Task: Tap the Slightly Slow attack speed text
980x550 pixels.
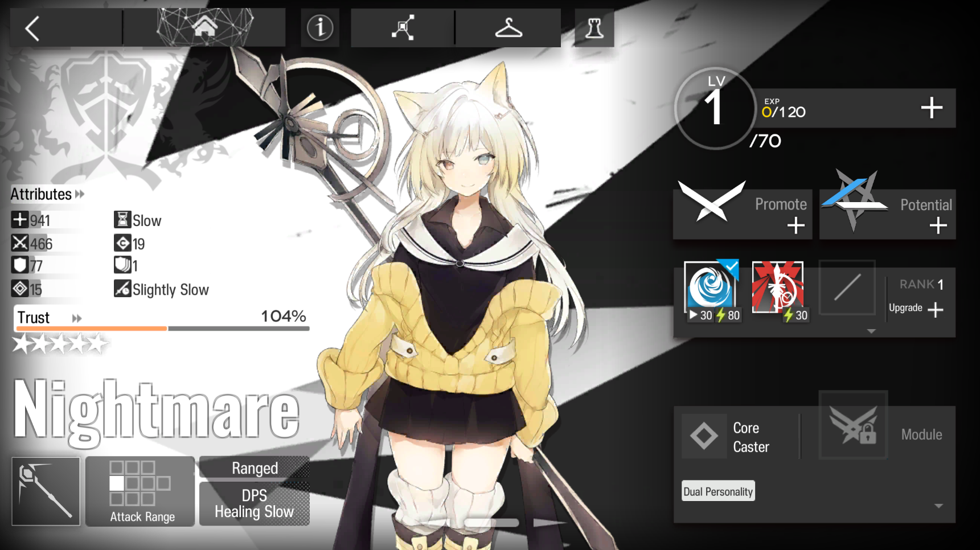Action: (171, 289)
